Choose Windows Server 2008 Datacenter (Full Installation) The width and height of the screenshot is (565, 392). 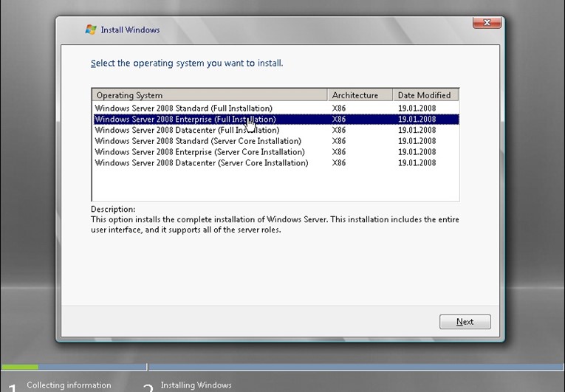(x=187, y=130)
